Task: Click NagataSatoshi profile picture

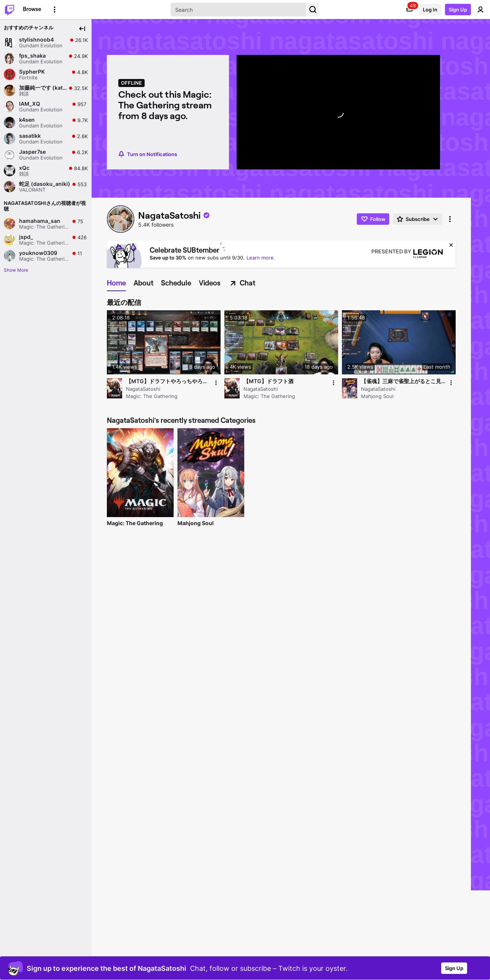Action: click(x=121, y=219)
